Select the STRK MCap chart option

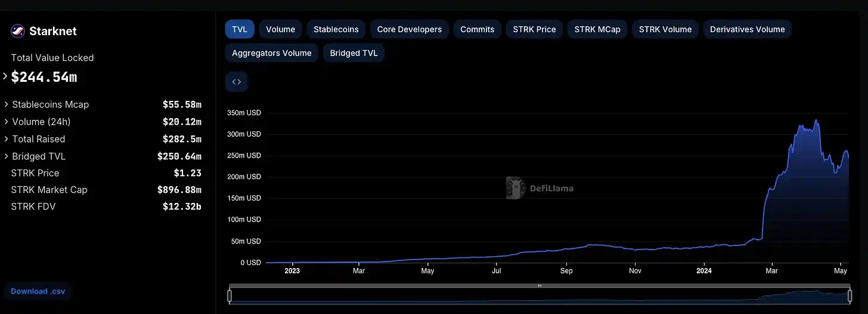click(x=597, y=29)
